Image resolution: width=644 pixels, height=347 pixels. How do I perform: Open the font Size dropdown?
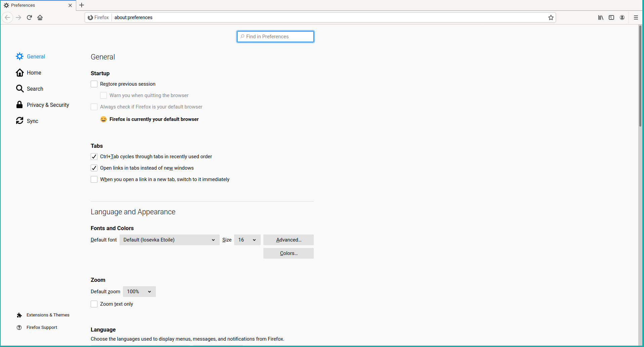coord(247,240)
